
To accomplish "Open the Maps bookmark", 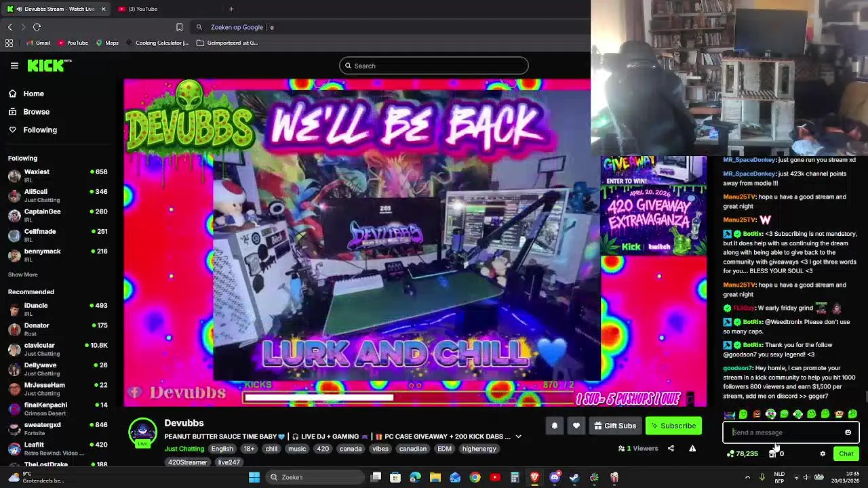I will pyautogui.click(x=106, y=43).
